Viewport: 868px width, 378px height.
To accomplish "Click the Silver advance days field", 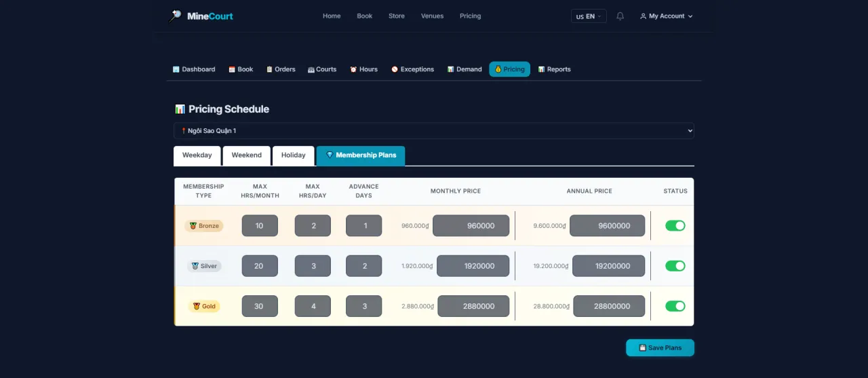I will pos(364,266).
